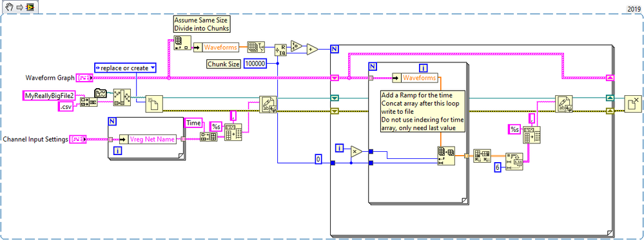Click the run arrow icon in the toolbar
The height and width of the screenshot is (240, 644).
(x=19, y=6)
